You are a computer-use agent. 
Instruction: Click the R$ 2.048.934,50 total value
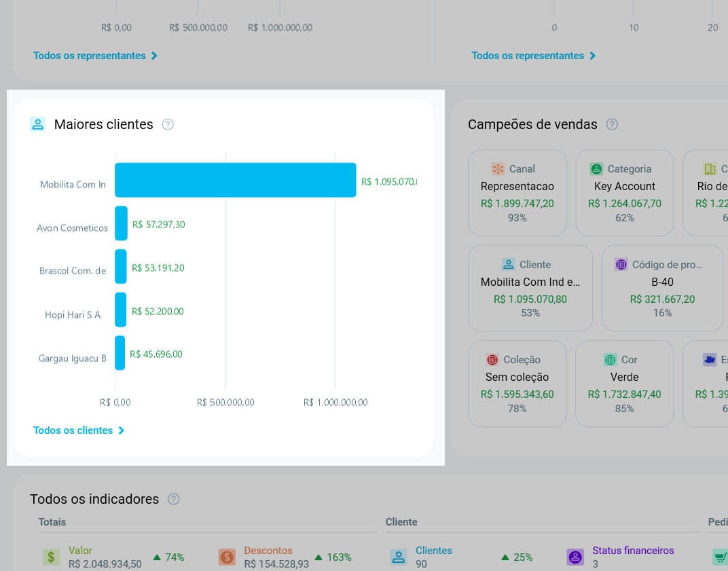(105, 564)
